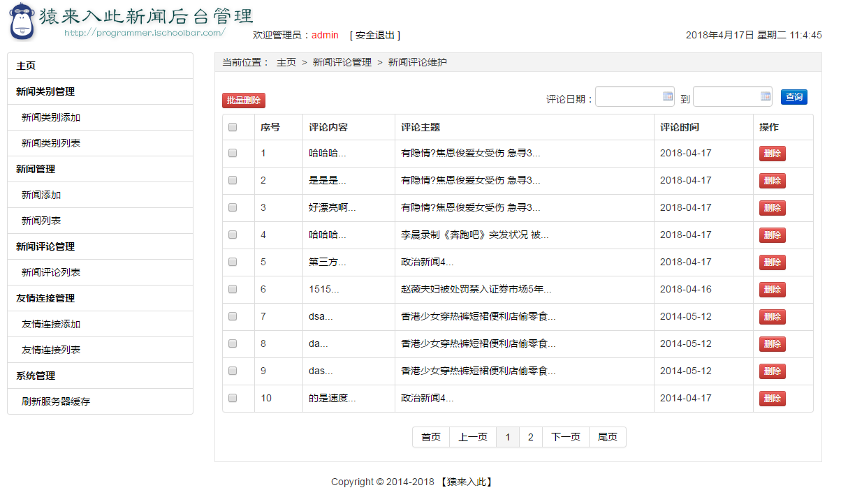Screen dimensions: 848x504
Task: Delete comment row 2 with 删除 button
Action: coord(773,181)
